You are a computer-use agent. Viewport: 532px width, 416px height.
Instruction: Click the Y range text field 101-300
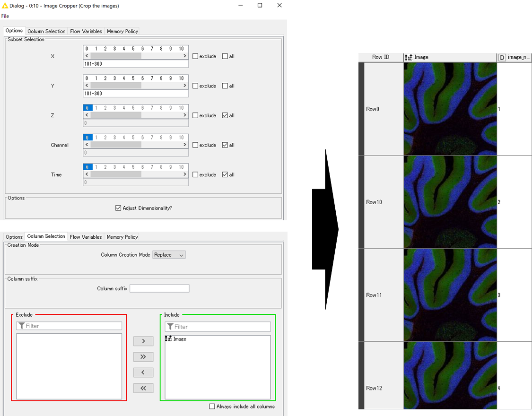(x=136, y=93)
